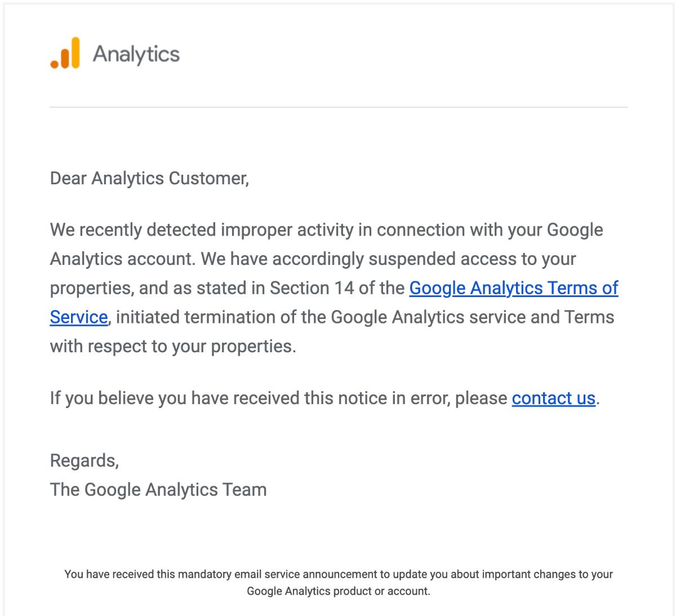Open the "Google Analytics Terms of" link

click(513, 288)
